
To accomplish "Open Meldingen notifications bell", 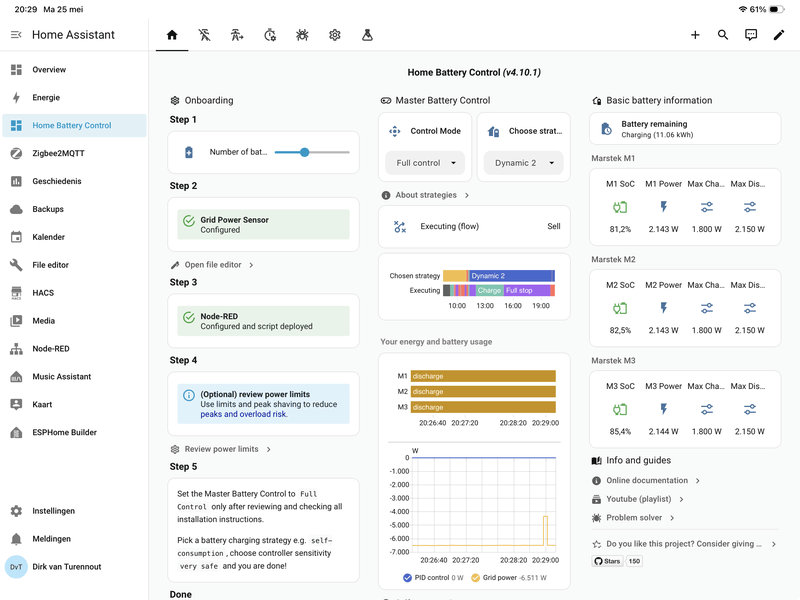I will pos(16,539).
